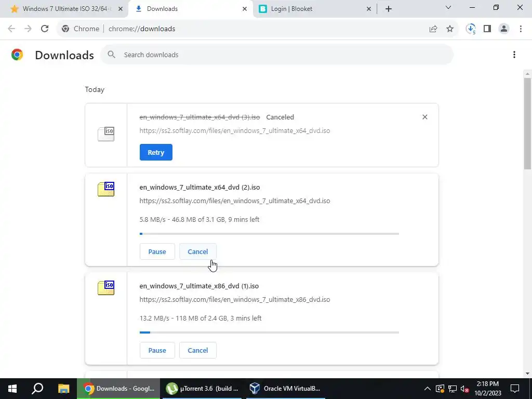532x399 pixels.
Task: Pause the x86_dvd (1).iso download
Action: [157, 350]
